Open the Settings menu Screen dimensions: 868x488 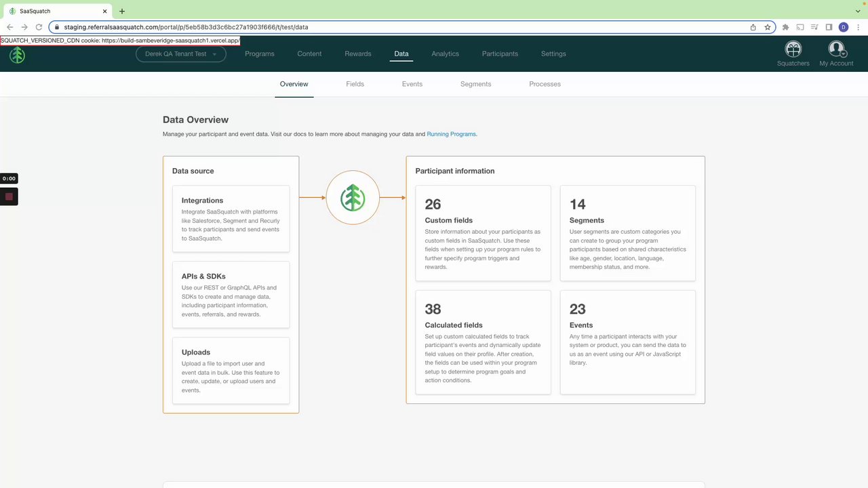[x=553, y=54]
